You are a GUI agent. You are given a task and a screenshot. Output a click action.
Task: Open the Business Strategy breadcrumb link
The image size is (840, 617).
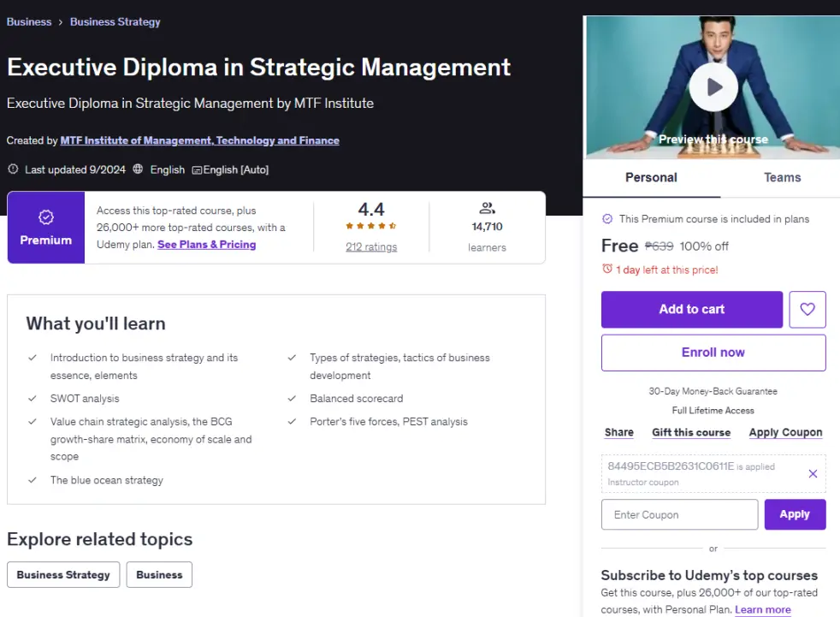115,22
